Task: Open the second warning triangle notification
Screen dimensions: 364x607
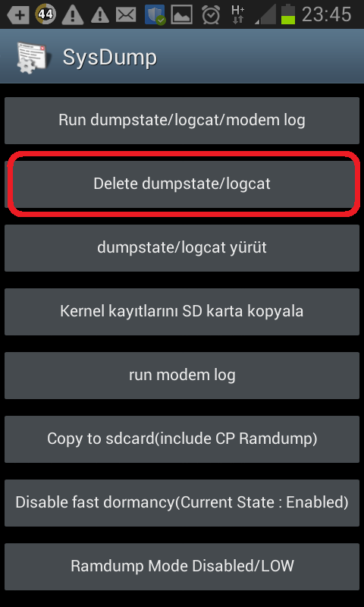Action: tap(99, 16)
